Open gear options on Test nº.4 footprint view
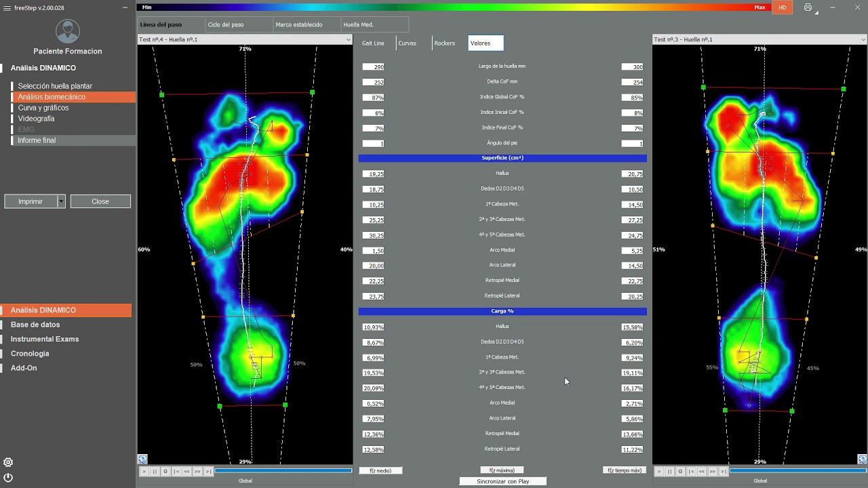This screenshot has height=488, width=868. click(x=142, y=459)
